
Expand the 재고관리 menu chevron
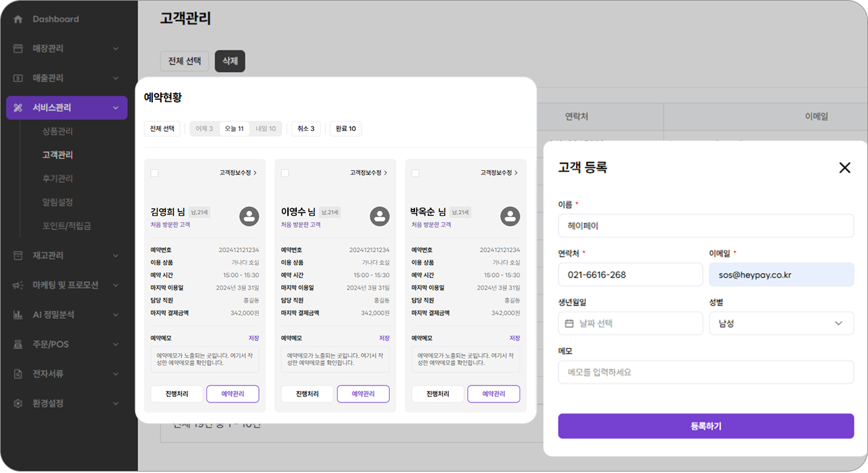click(x=115, y=256)
